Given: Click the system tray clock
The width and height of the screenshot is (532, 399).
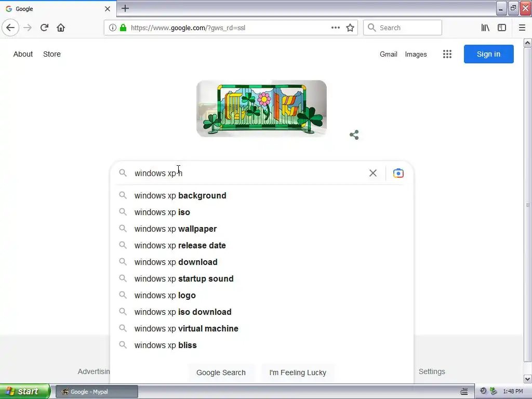Looking at the screenshot, I should point(513,392).
